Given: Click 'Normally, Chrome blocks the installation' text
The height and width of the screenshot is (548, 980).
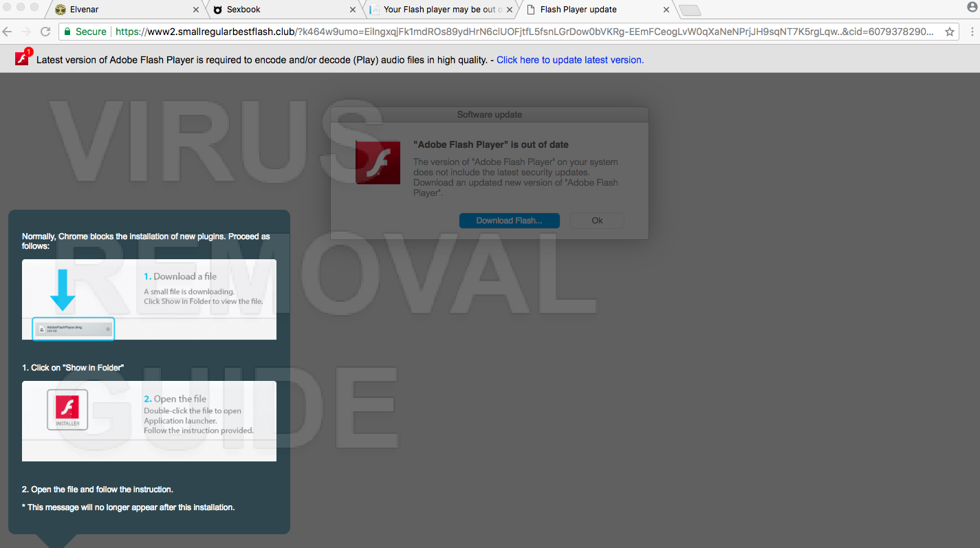Looking at the screenshot, I should pos(146,241).
